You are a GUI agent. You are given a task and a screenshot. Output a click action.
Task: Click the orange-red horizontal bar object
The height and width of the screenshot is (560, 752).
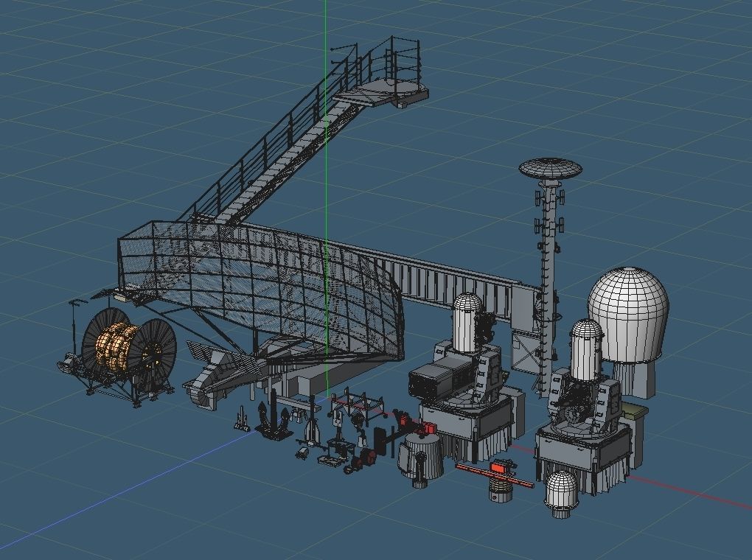[x=494, y=475]
